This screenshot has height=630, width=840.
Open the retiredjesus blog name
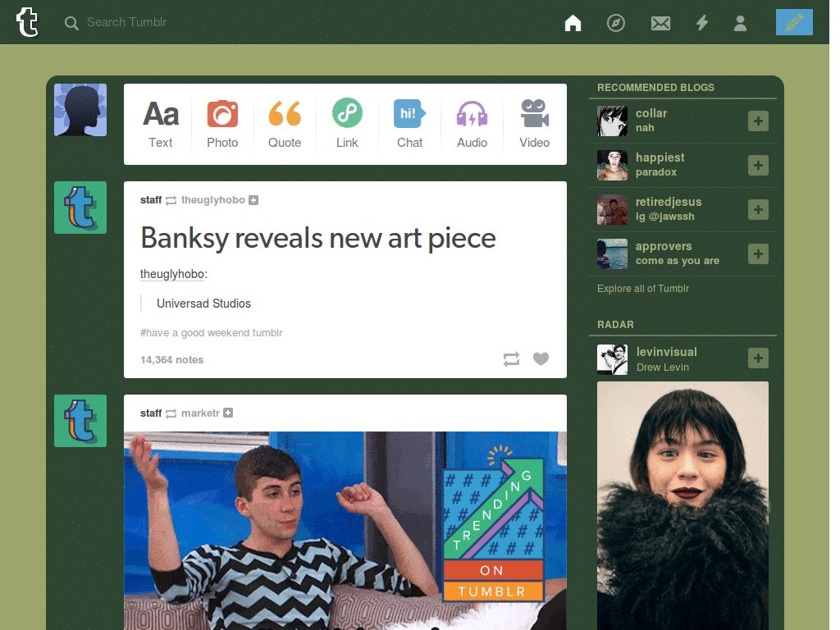pyautogui.click(x=669, y=202)
